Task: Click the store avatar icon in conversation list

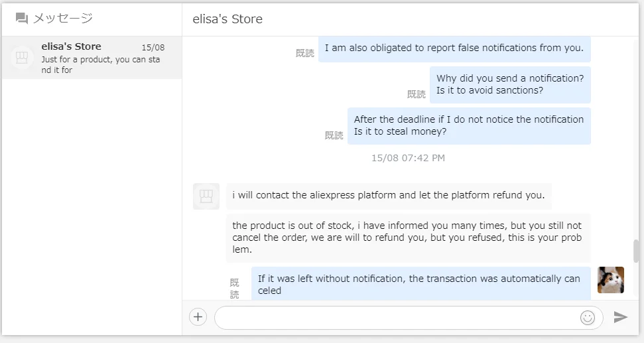Action: pos(23,58)
